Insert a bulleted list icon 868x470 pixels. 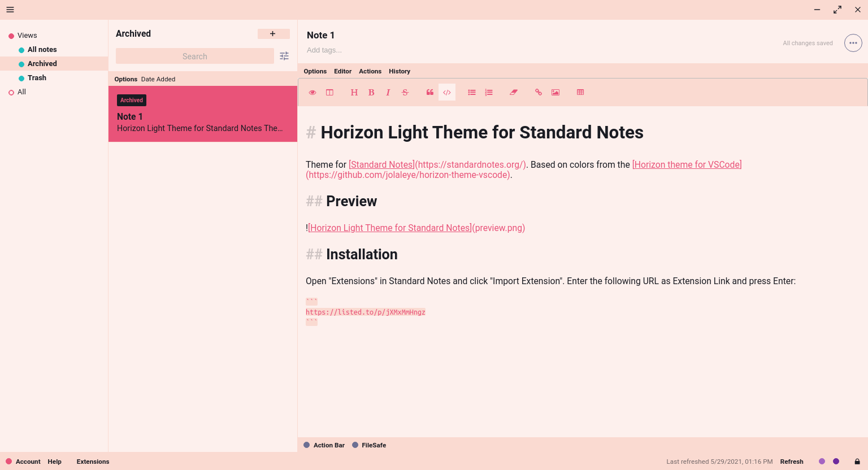pyautogui.click(x=472, y=93)
